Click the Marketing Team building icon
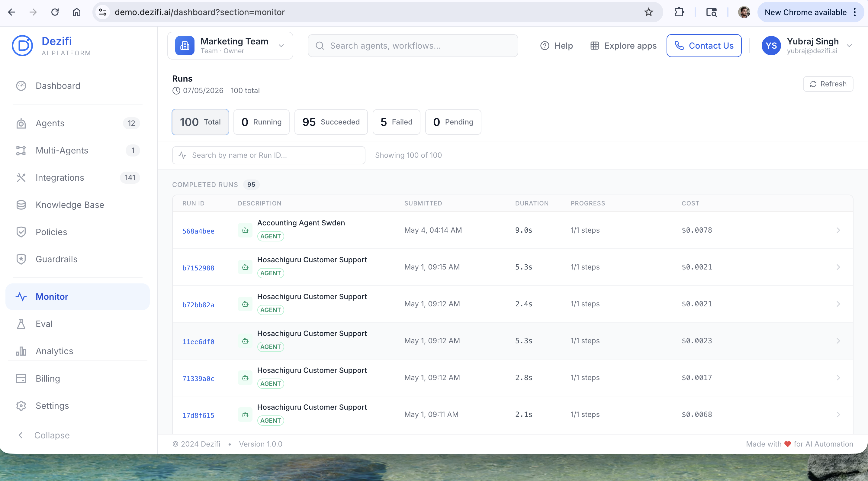The image size is (868, 481). point(185,46)
